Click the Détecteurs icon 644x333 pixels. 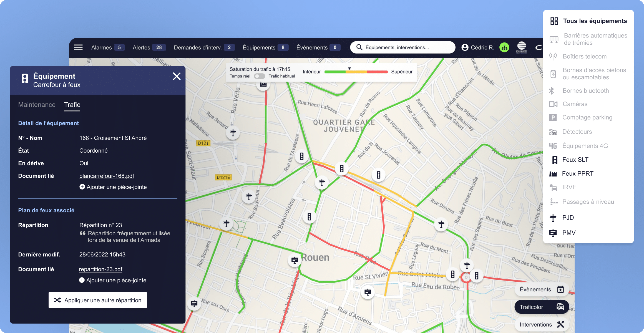pos(553,132)
